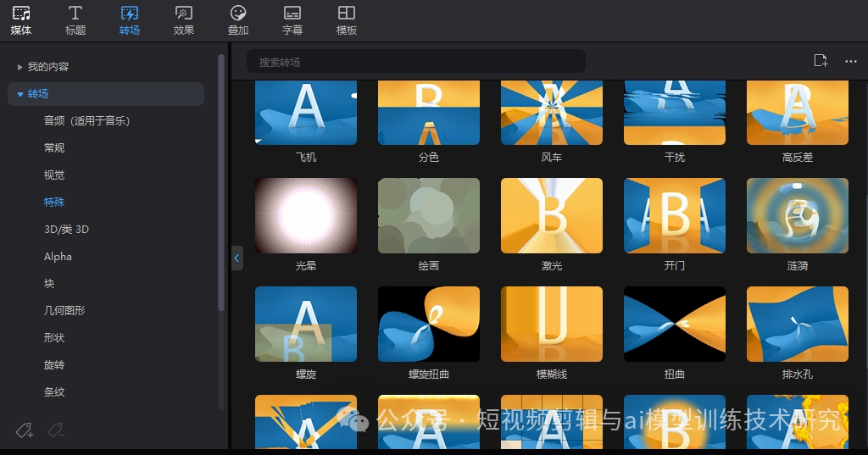
Task: Choose the 风车 transition thumbnail
Action: point(551,113)
